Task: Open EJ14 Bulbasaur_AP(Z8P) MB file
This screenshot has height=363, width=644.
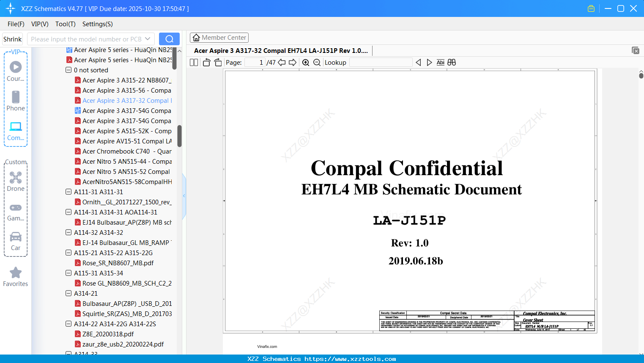Action: pos(123,222)
